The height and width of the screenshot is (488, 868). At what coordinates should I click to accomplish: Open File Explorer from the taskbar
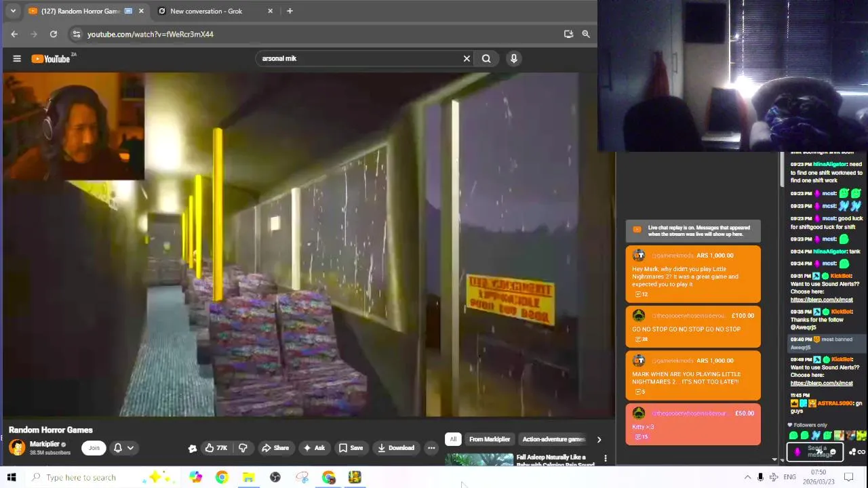[x=248, y=477]
